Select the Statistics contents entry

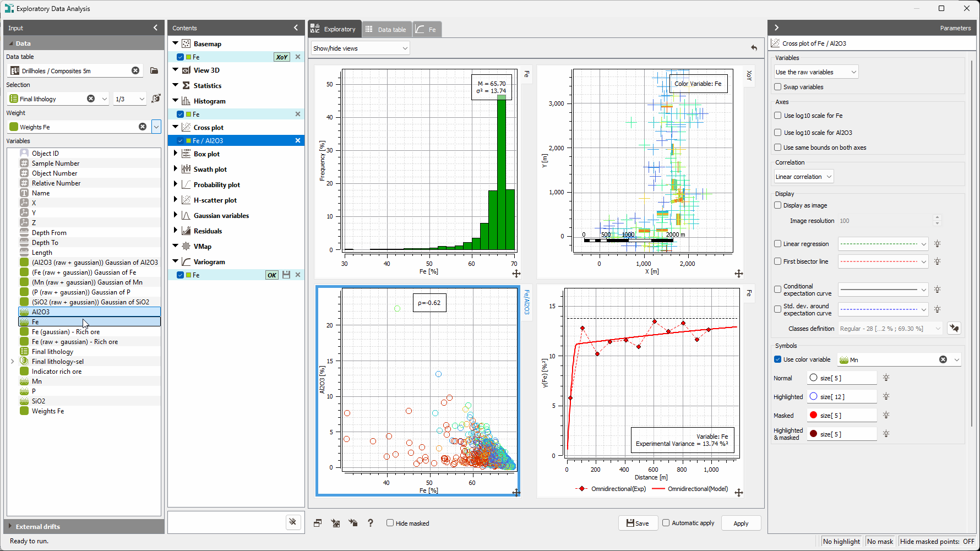207,85
